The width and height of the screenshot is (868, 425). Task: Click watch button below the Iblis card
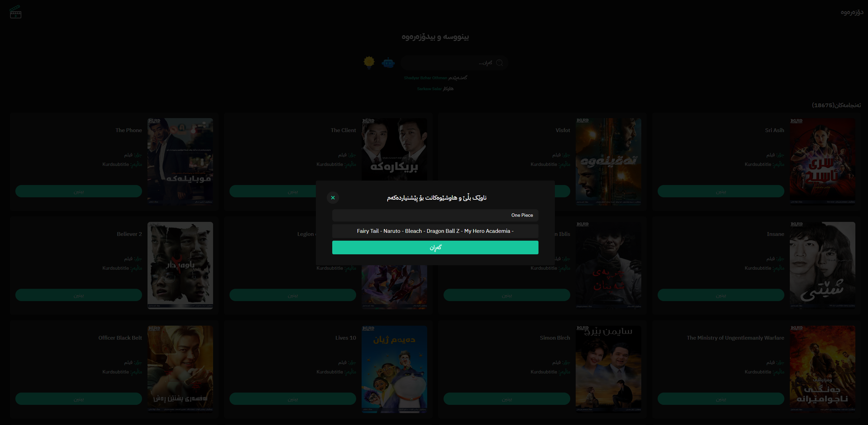(x=507, y=295)
